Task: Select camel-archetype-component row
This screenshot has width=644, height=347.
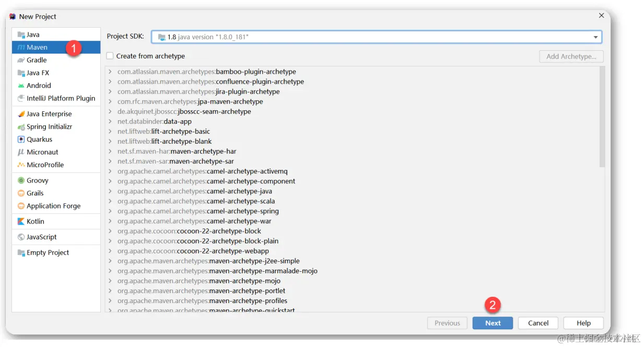Action: click(x=352, y=181)
